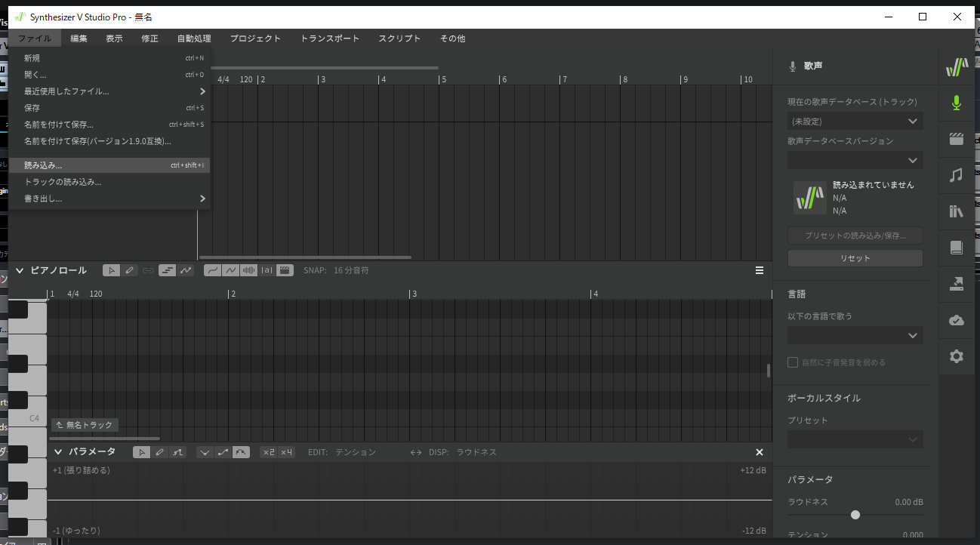
Task: Open the library panel in the right sidebar
Action: click(x=957, y=211)
